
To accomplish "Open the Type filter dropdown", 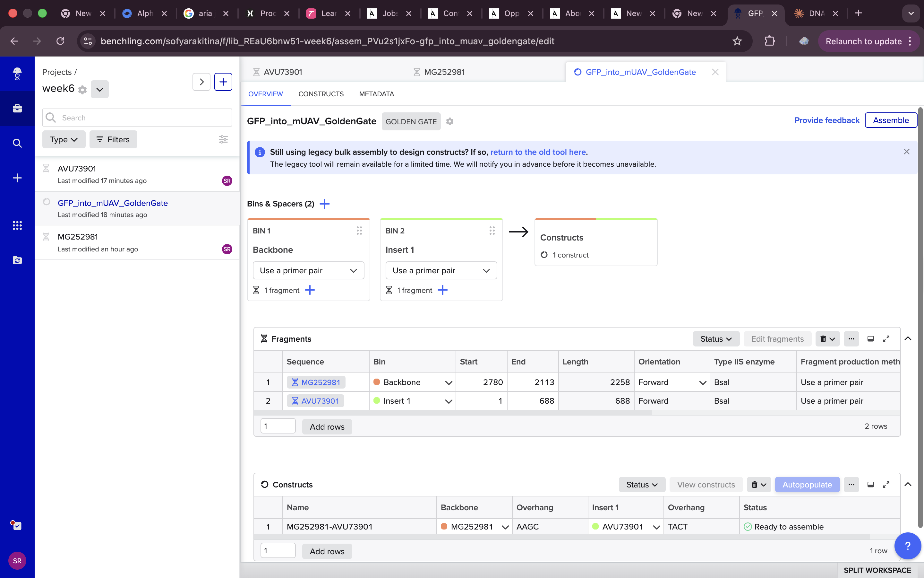I will pos(64,140).
